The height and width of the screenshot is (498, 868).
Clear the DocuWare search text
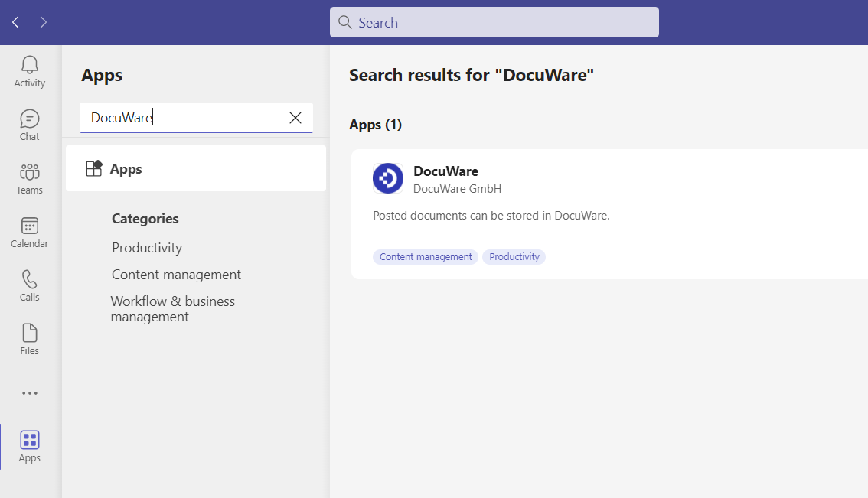pyautogui.click(x=295, y=117)
